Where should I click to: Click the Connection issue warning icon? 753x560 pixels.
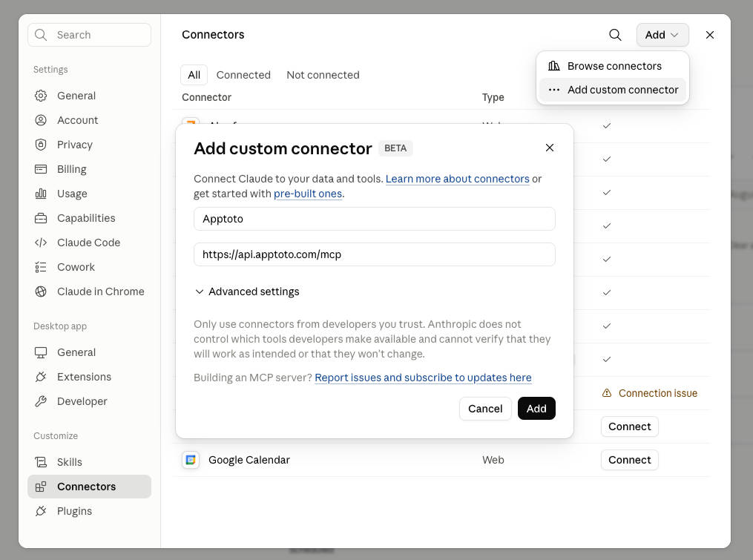[x=607, y=393]
